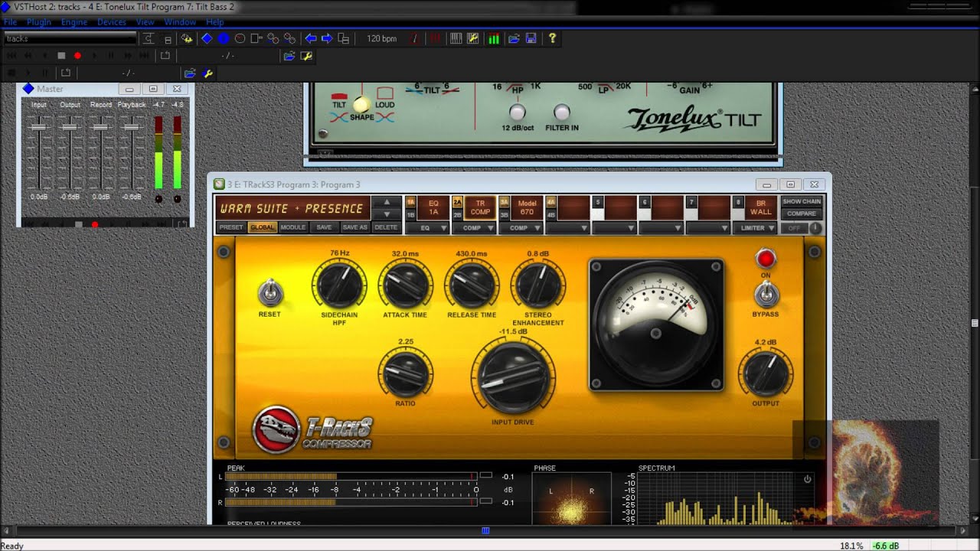This screenshot has width=980, height=551.
Task: Click the COMPARE button
Action: click(802, 214)
